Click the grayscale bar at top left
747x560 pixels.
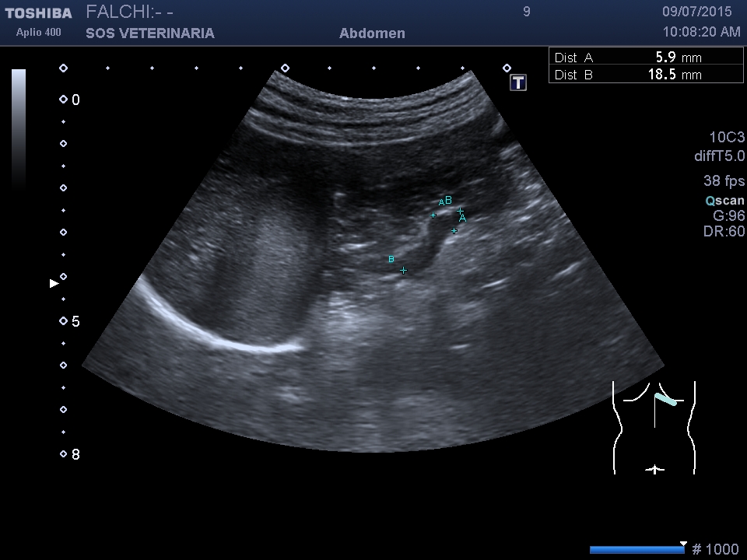(x=19, y=128)
